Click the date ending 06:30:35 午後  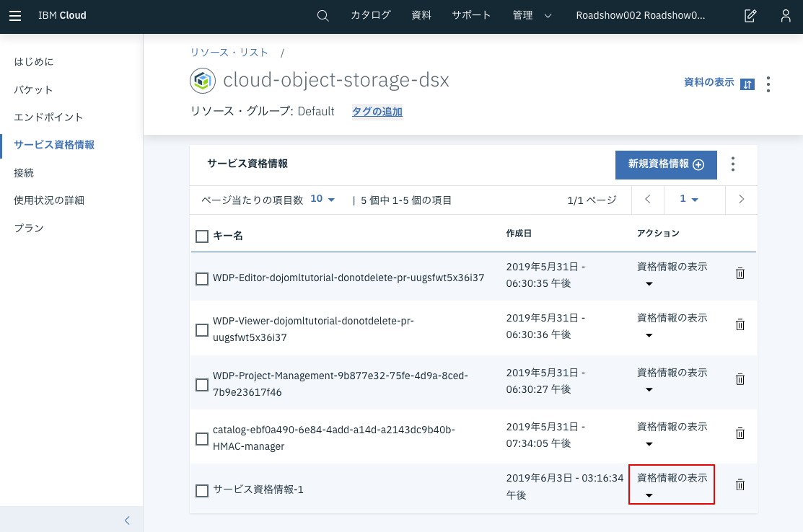click(545, 275)
